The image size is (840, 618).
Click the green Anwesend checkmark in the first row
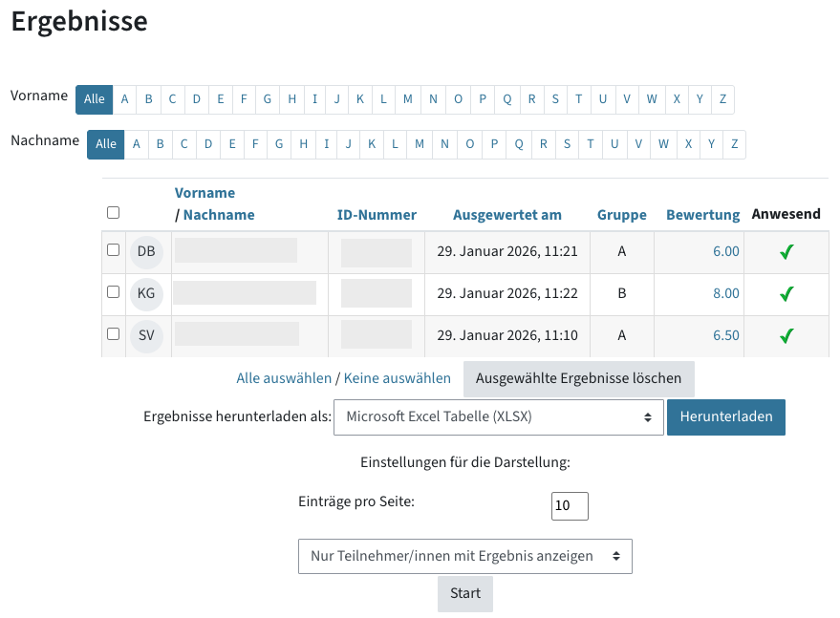click(x=786, y=251)
